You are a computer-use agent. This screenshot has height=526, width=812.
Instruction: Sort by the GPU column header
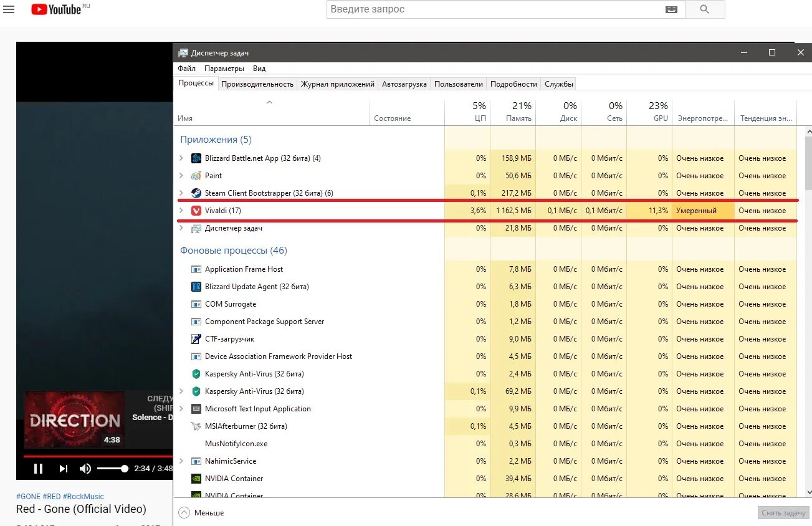pyautogui.click(x=649, y=112)
